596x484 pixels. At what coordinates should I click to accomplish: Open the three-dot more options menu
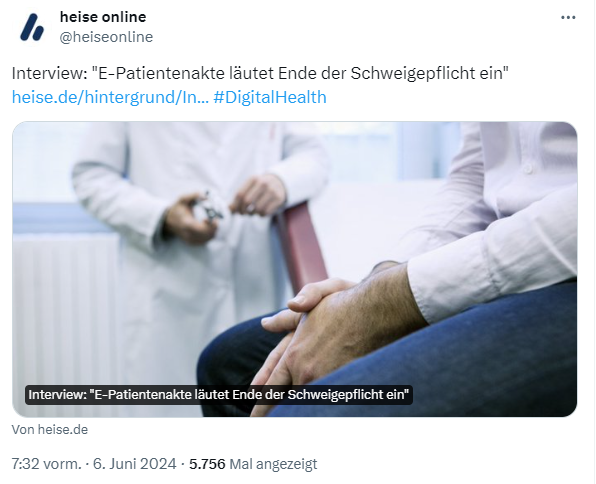(568, 17)
